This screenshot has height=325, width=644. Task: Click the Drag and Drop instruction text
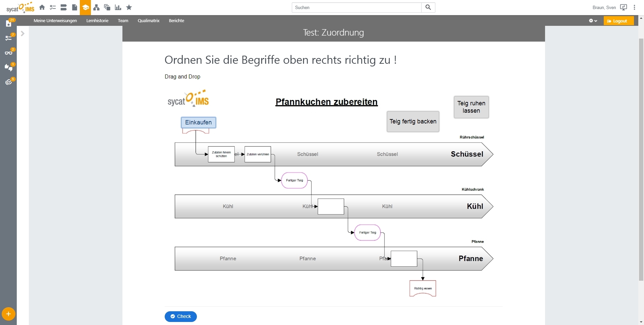182,76
